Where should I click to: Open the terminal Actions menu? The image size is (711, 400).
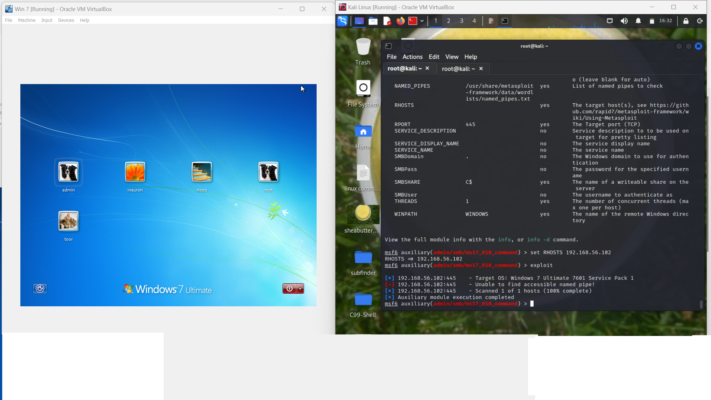412,57
